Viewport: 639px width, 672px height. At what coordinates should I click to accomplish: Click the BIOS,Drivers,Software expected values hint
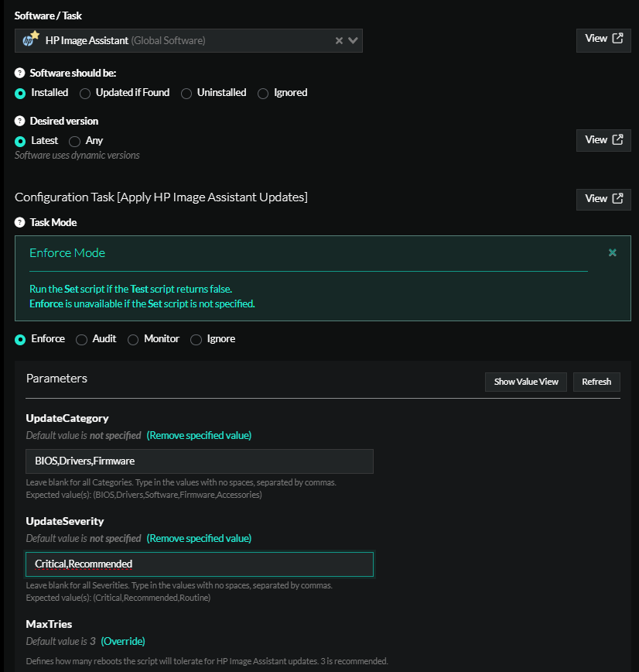pyautogui.click(x=144, y=495)
